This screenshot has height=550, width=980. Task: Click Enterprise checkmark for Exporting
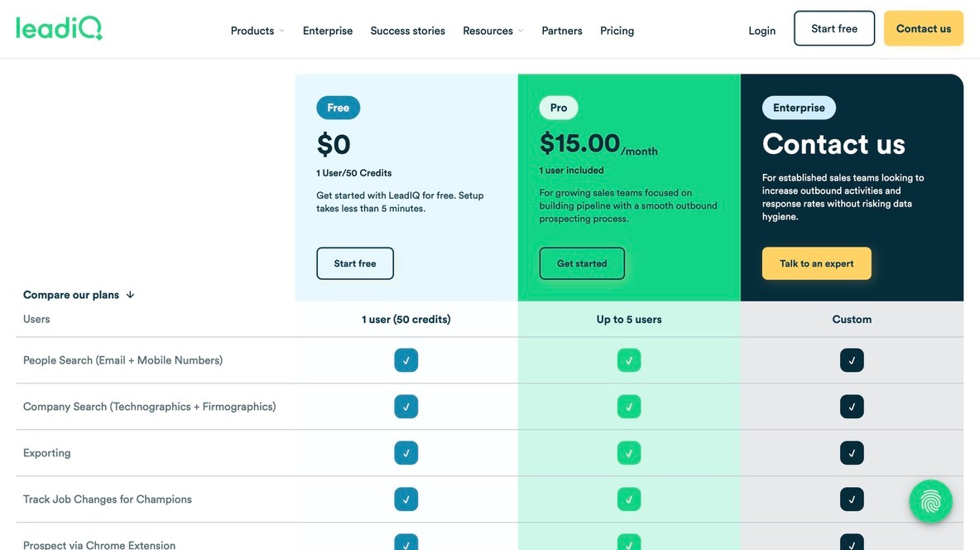(852, 453)
